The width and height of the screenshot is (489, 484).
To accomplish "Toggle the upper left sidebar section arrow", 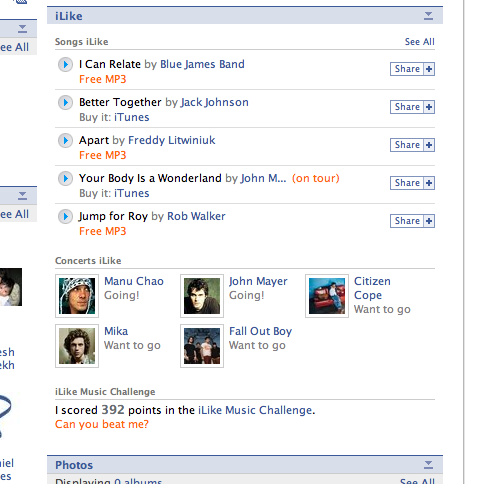I will pos(22,29).
